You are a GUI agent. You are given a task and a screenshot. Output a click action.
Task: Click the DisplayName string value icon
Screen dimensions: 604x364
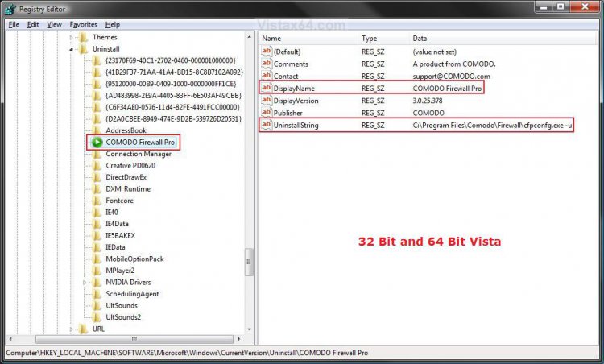pyautogui.click(x=267, y=89)
